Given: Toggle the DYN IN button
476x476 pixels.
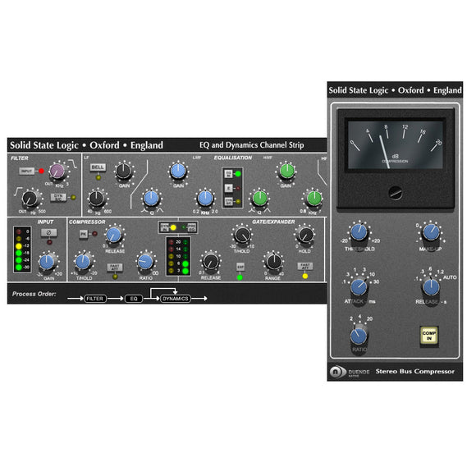Looking at the screenshot, I should [164, 227].
